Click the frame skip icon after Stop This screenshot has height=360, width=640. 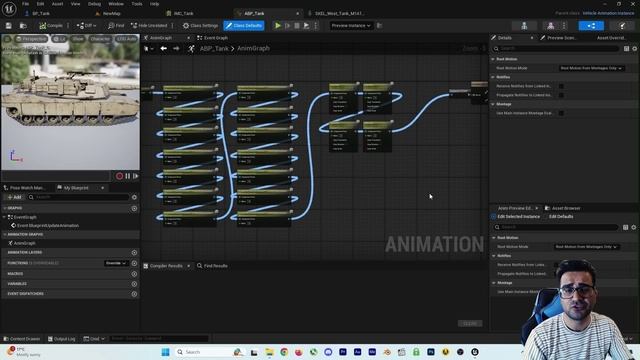307,26
